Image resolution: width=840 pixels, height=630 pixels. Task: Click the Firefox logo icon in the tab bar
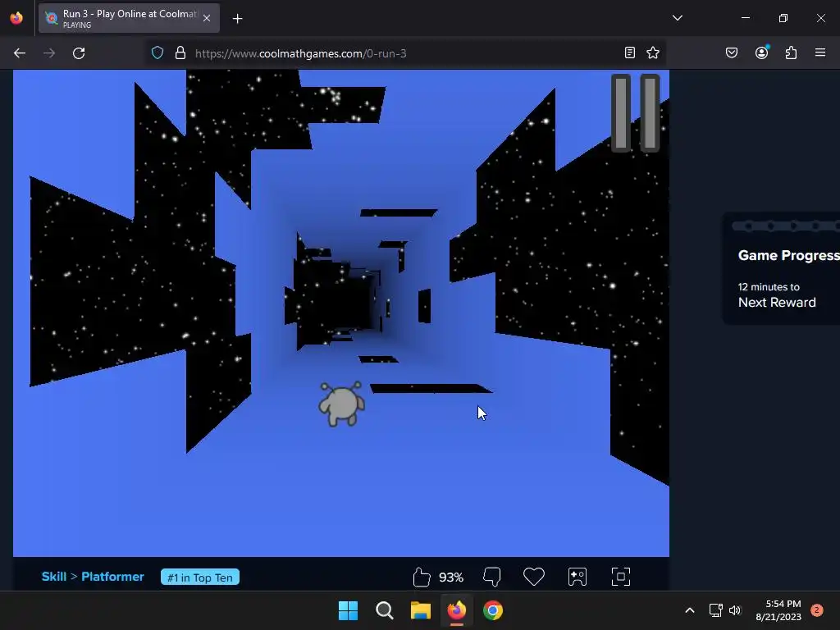tap(16, 18)
